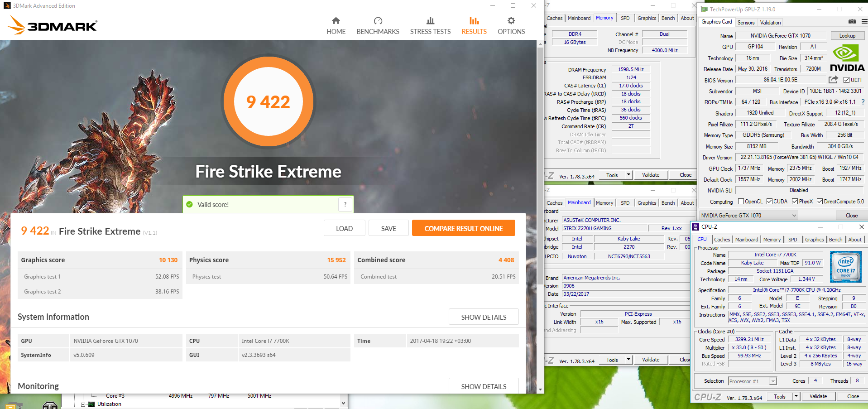Open the STRESS TESTS section
The image size is (868, 409).
click(430, 26)
